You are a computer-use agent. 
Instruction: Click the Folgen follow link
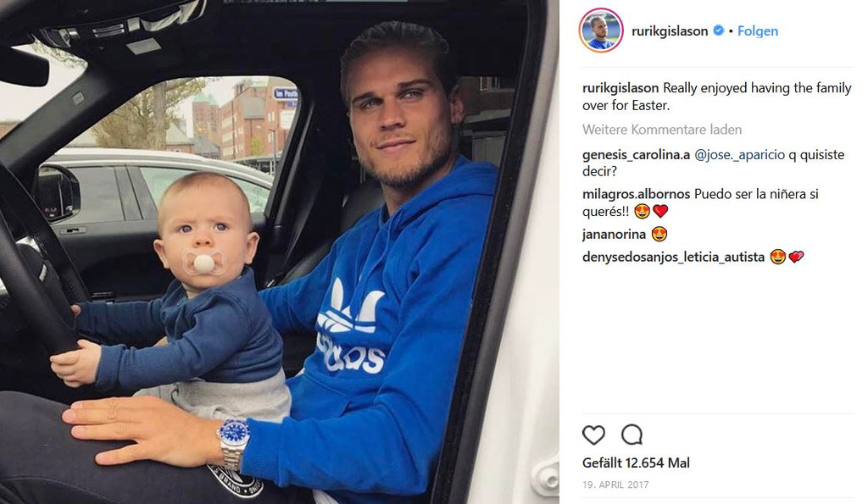click(757, 31)
